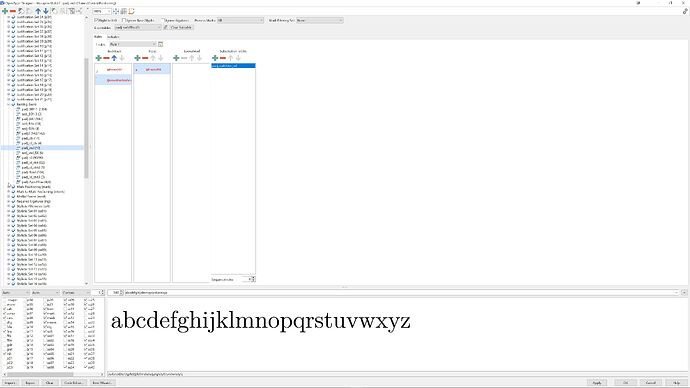Viewport: 690px width, 388px height.
Task: Remove the Input entry with the minus icon
Action: (x=145, y=58)
